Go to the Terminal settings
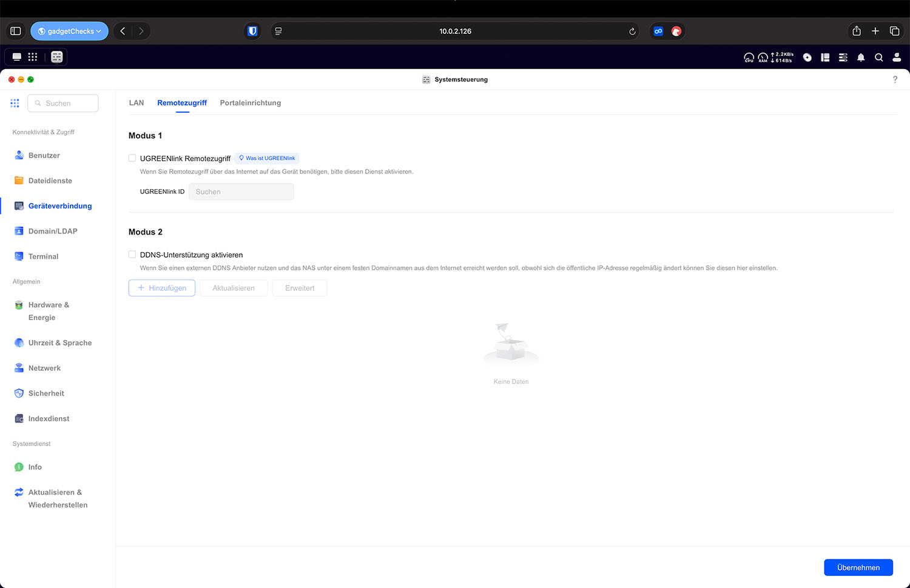The image size is (910, 588). 43,256
